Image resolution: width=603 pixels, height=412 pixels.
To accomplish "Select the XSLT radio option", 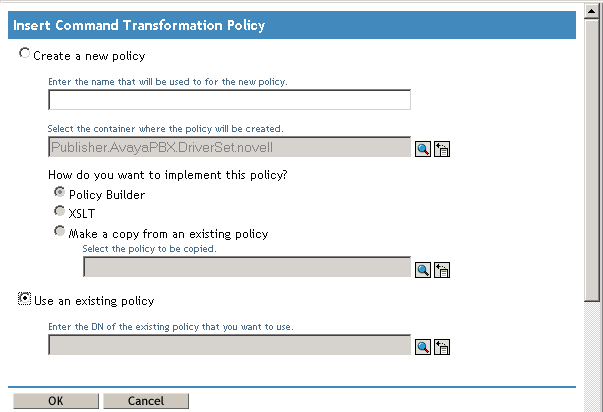I will pos(60,212).
